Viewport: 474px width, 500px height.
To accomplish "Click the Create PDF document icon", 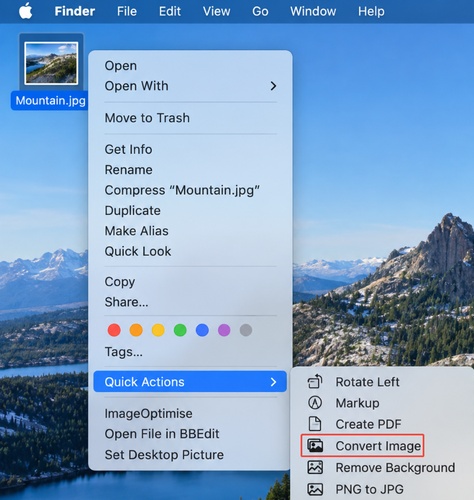I will coord(315,424).
